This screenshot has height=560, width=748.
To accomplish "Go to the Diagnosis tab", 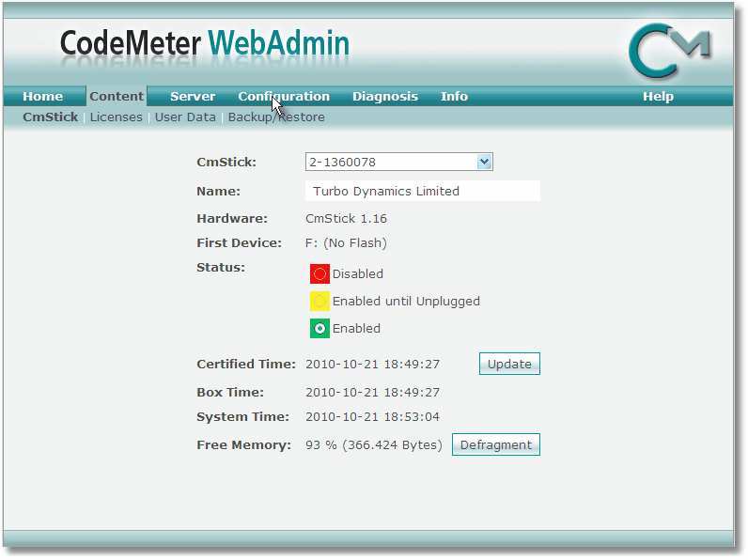I will 385,97.
